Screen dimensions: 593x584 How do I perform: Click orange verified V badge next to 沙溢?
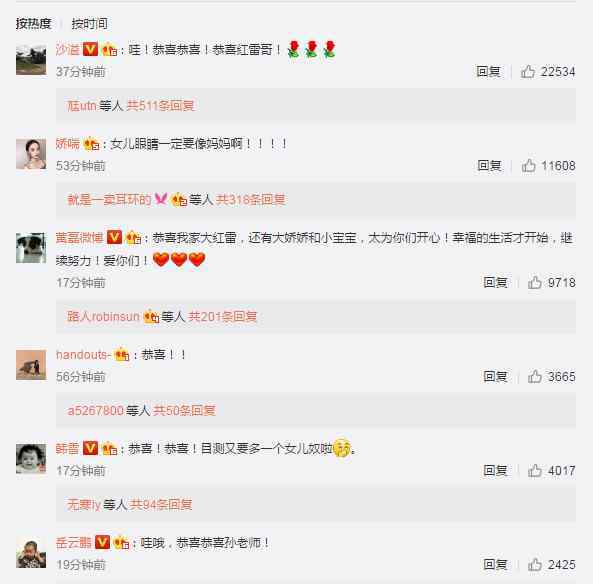point(90,49)
